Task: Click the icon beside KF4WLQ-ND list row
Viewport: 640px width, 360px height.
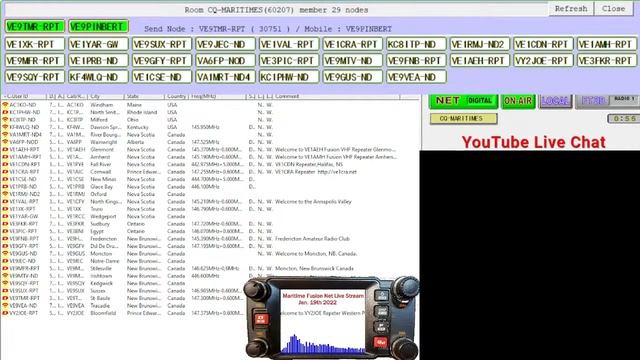Action: point(5,127)
